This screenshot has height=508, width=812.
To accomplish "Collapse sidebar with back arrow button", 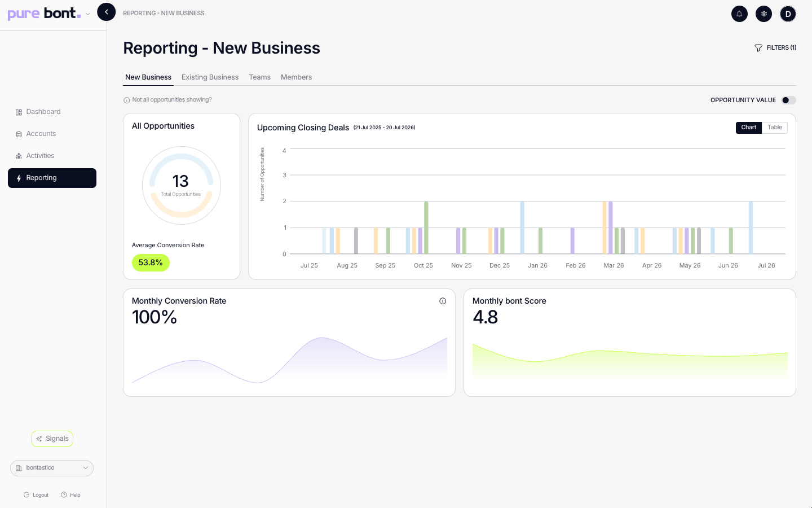I will 106,12.
